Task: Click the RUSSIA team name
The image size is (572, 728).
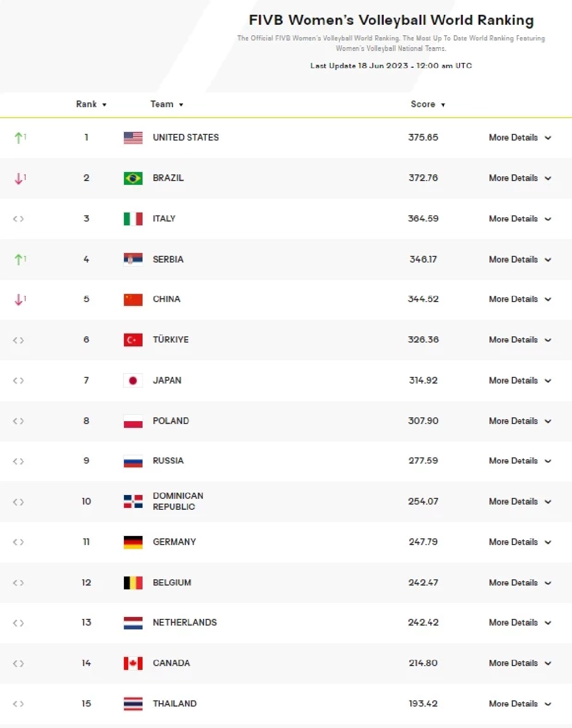Action: click(x=168, y=461)
